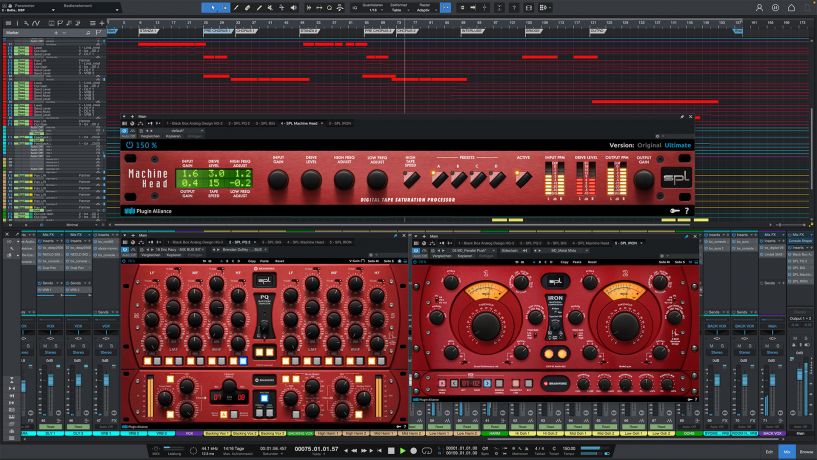Click fast forward in the transport bar
This screenshot has height=460, width=817.
[x=364, y=451]
